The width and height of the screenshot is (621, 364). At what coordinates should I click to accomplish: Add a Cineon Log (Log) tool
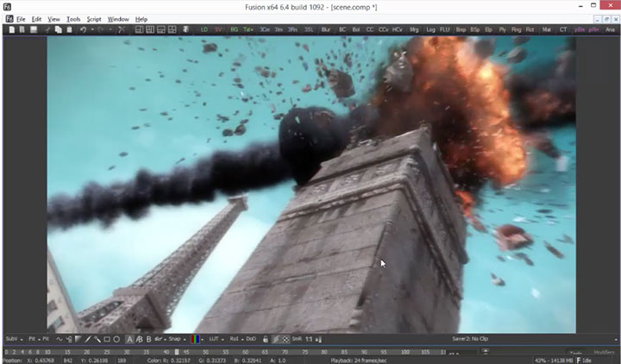coord(430,29)
